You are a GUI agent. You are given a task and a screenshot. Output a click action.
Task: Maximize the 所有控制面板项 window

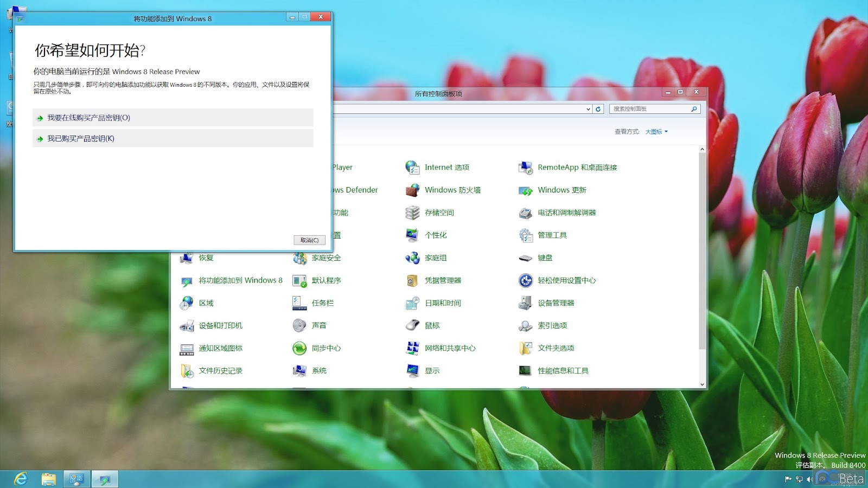680,92
